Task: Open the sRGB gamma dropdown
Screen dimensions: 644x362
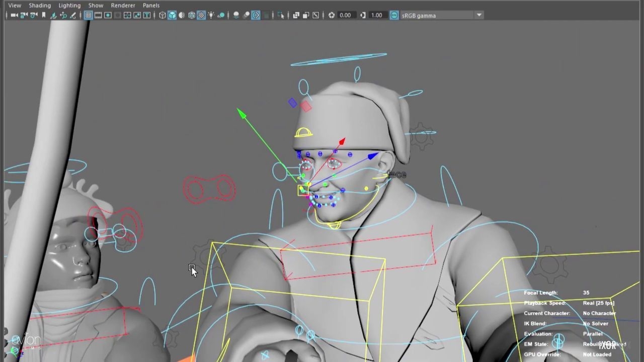Action: [x=442, y=15]
